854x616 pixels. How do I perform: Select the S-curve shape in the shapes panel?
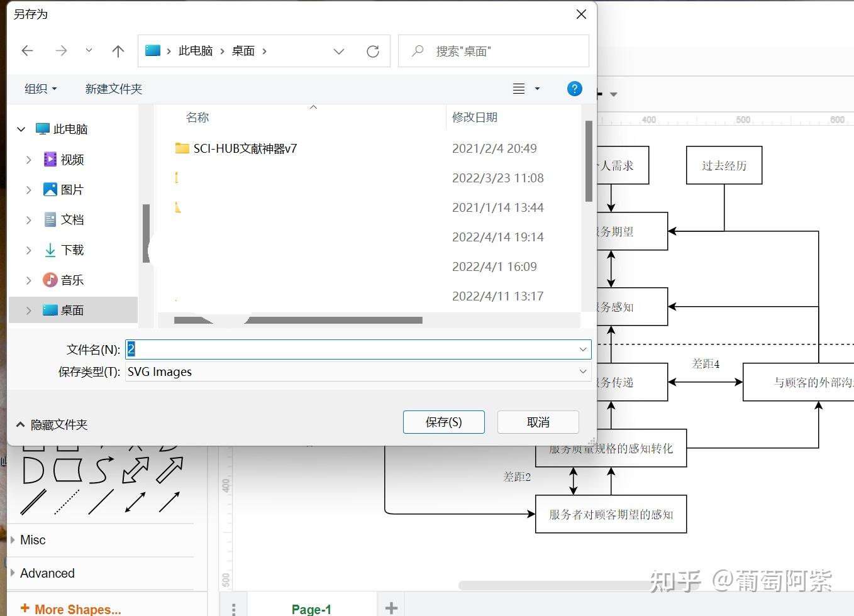[99, 470]
